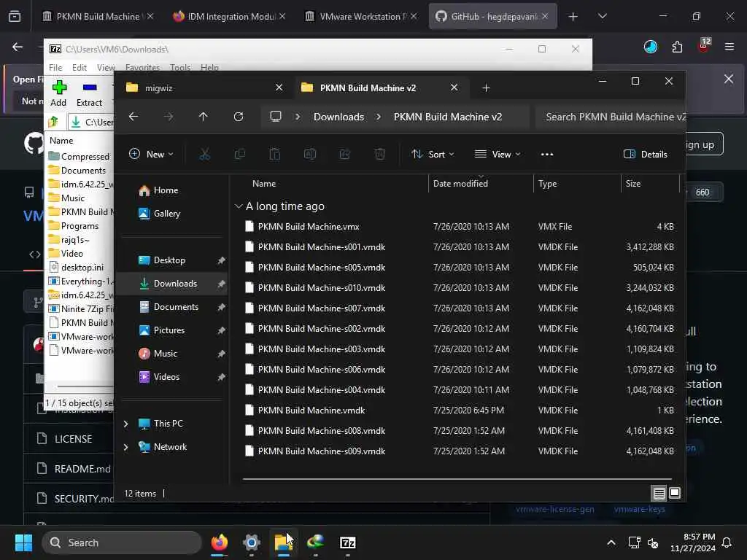Expand the This PC tree node
Screen dimensions: 747x560
[x=125, y=424]
